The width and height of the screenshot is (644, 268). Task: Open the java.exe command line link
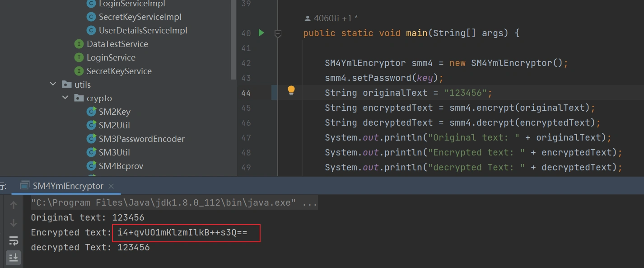174,202
